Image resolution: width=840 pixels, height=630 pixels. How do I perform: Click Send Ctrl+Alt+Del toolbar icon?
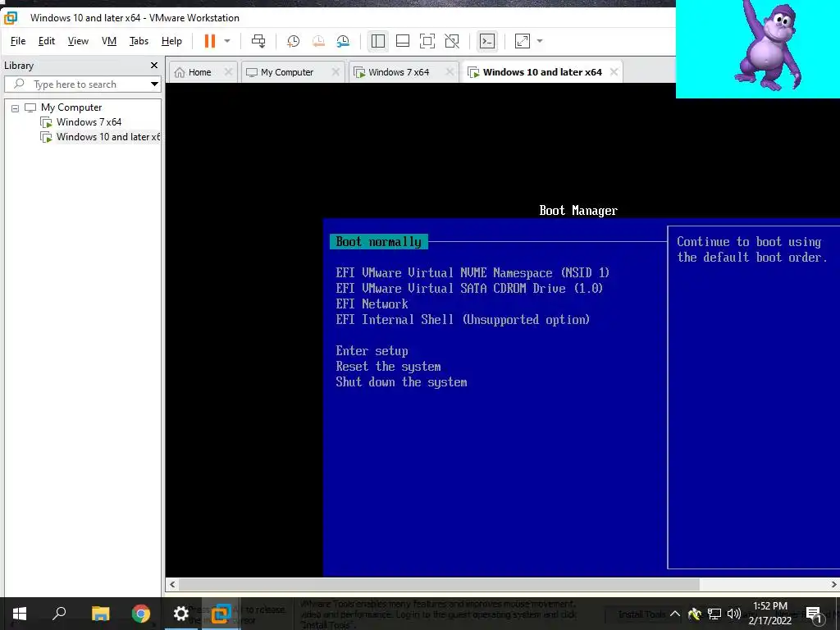pyautogui.click(x=258, y=41)
